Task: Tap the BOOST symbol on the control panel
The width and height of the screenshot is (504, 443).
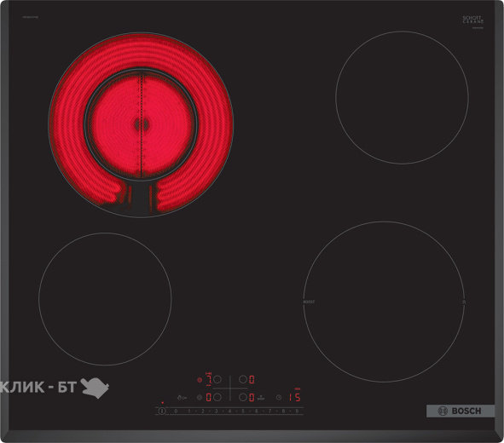Action: [261, 397]
